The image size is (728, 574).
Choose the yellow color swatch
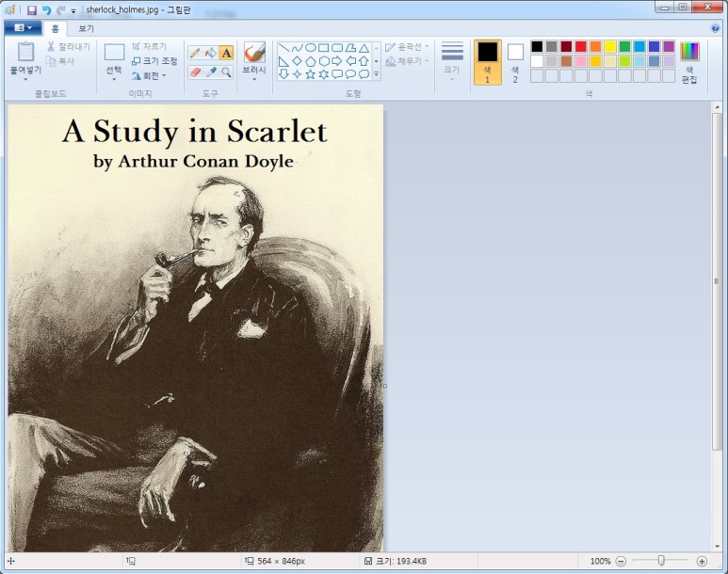click(x=610, y=46)
